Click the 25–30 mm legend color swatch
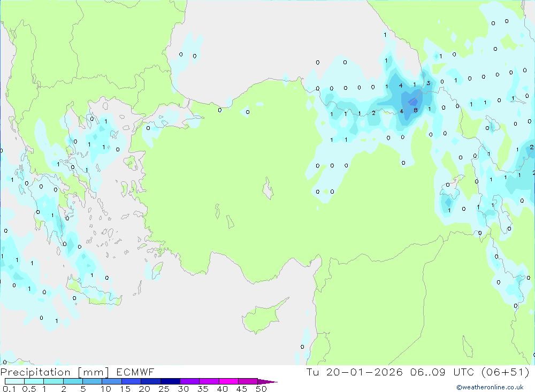 [170, 381]
